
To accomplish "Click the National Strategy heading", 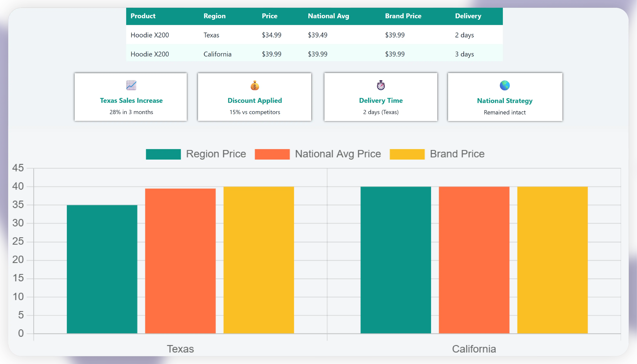I will click(x=505, y=101).
